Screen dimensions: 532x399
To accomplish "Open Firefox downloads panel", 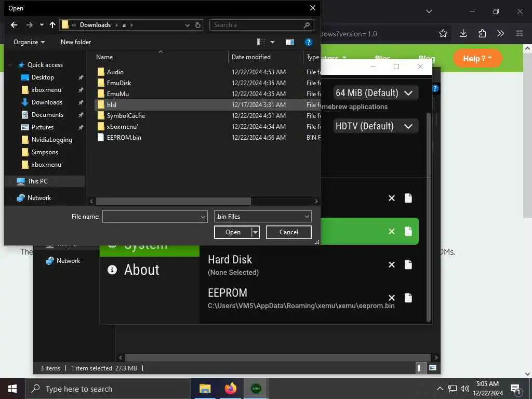I will click(x=463, y=33).
